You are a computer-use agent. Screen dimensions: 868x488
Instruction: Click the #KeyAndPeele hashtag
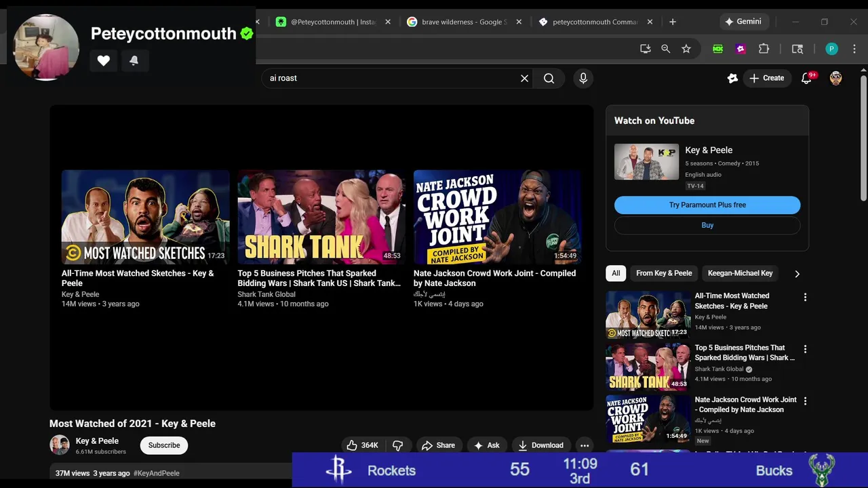pos(157,473)
